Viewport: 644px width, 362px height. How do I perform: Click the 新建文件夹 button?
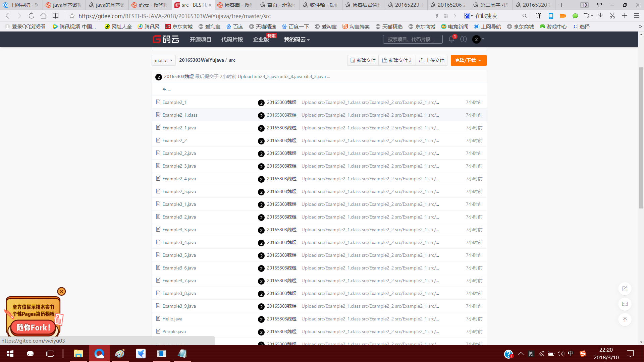point(397,60)
